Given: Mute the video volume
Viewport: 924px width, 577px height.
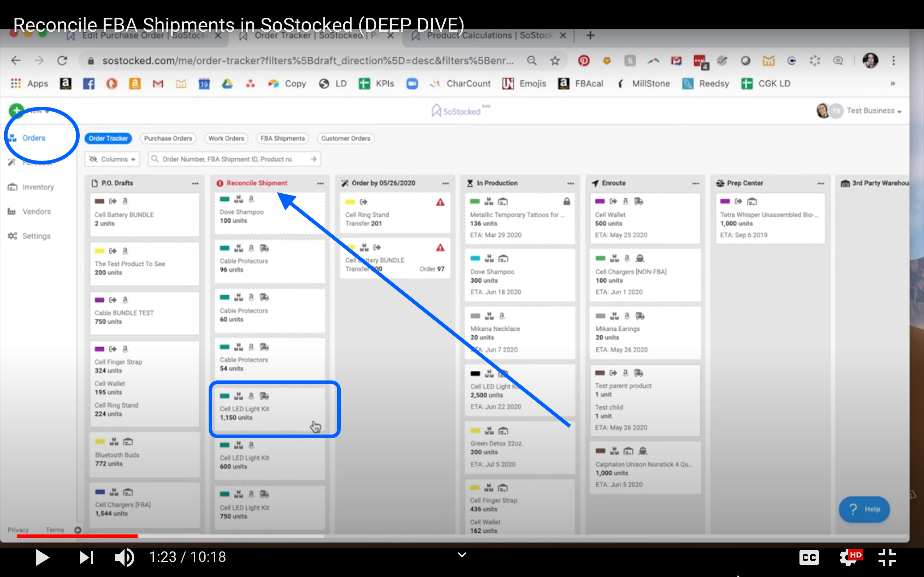Looking at the screenshot, I should (124, 557).
